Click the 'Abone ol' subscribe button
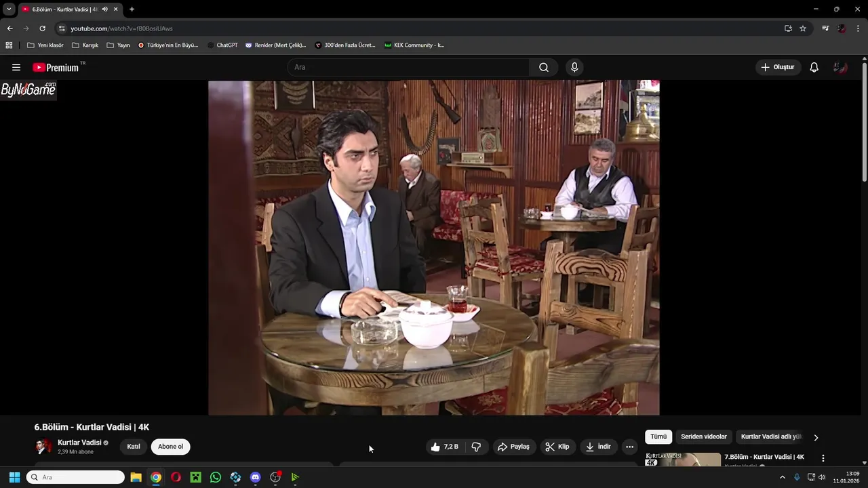 tap(170, 447)
